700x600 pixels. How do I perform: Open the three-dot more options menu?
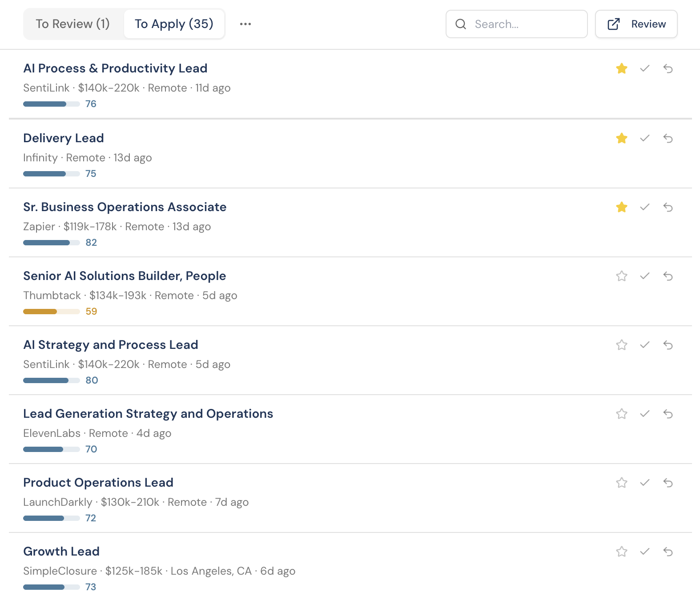(x=245, y=24)
